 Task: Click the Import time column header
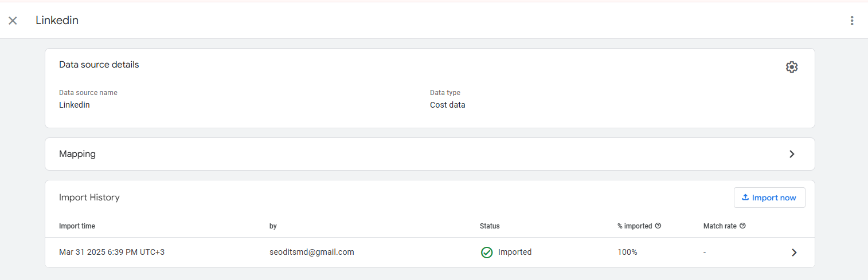[x=77, y=226]
